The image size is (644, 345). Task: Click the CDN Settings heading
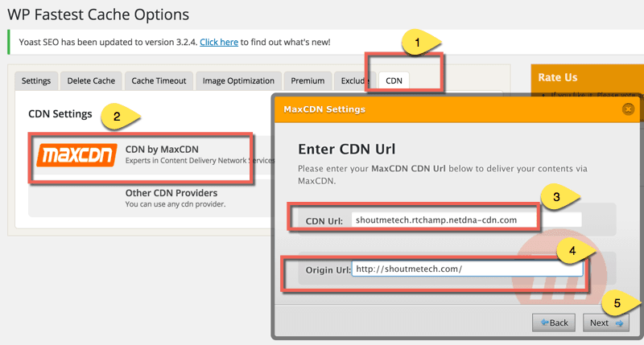[60, 113]
